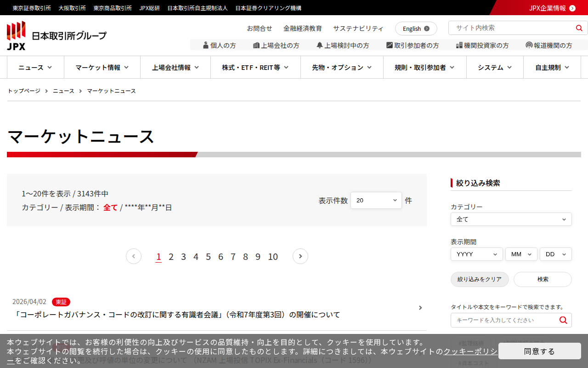Open the コーポレートガバナンス・コード news article

[176, 315]
